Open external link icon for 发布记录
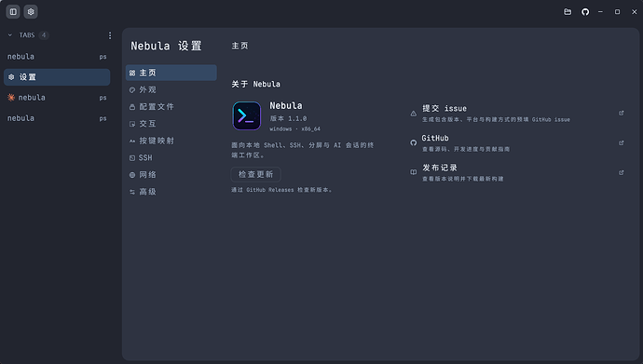Image resolution: width=643 pixels, height=364 pixels. [622, 173]
